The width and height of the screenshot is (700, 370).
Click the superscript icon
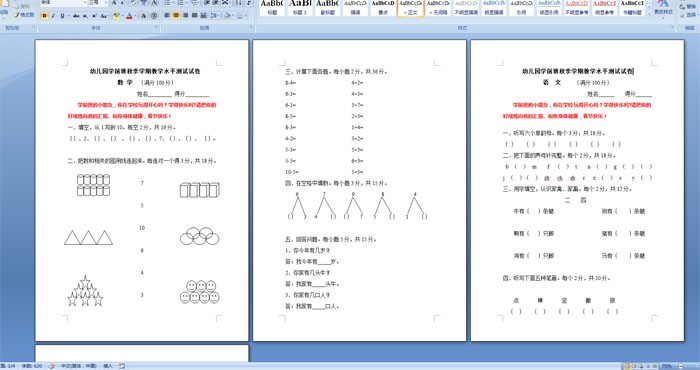pos(94,16)
